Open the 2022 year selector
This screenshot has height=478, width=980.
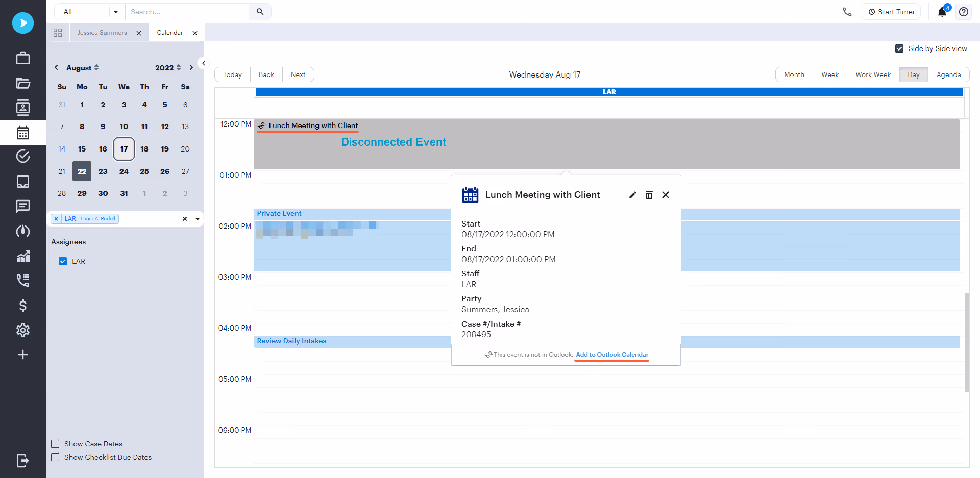click(168, 68)
